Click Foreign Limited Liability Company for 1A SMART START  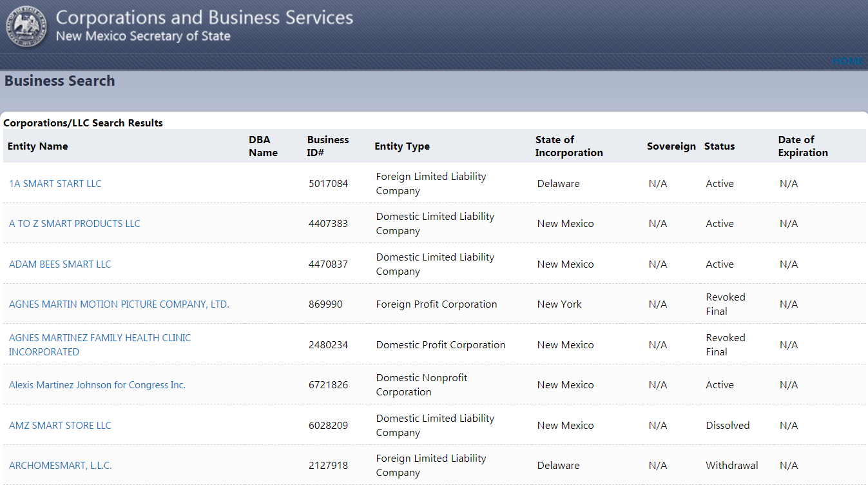tap(431, 184)
